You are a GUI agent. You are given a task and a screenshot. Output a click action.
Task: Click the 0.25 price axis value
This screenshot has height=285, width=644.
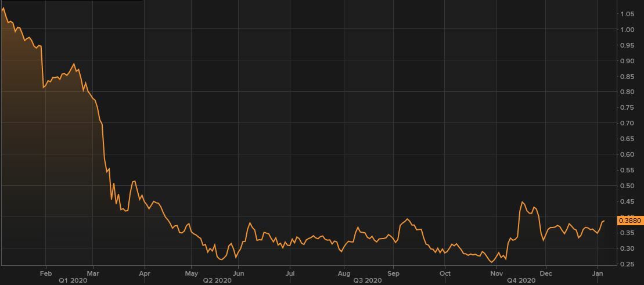pyautogui.click(x=627, y=264)
